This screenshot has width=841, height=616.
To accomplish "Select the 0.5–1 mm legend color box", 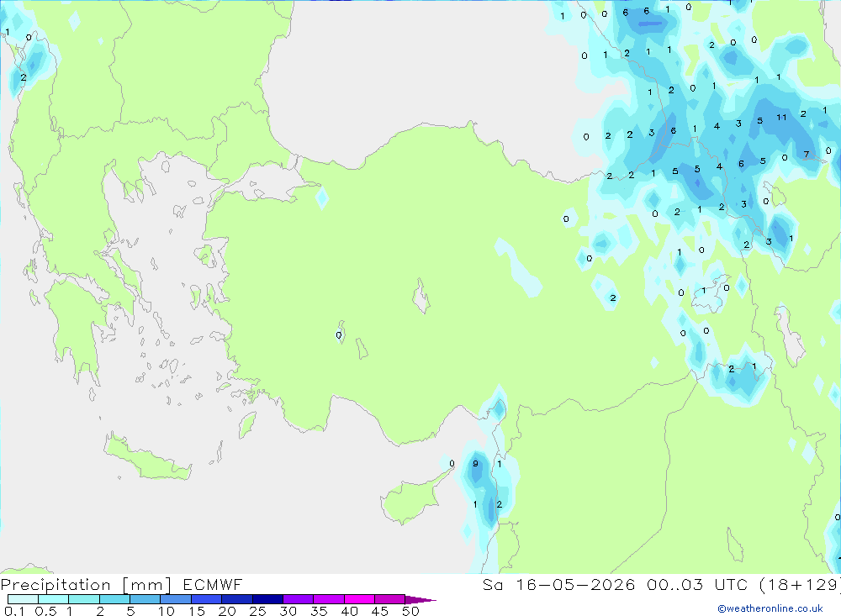I will (x=54, y=599).
